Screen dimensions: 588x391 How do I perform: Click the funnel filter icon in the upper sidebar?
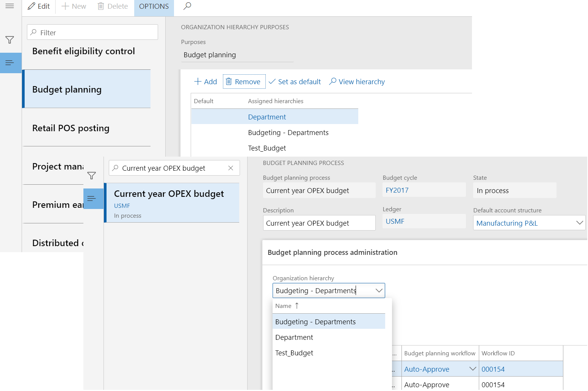coord(10,40)
